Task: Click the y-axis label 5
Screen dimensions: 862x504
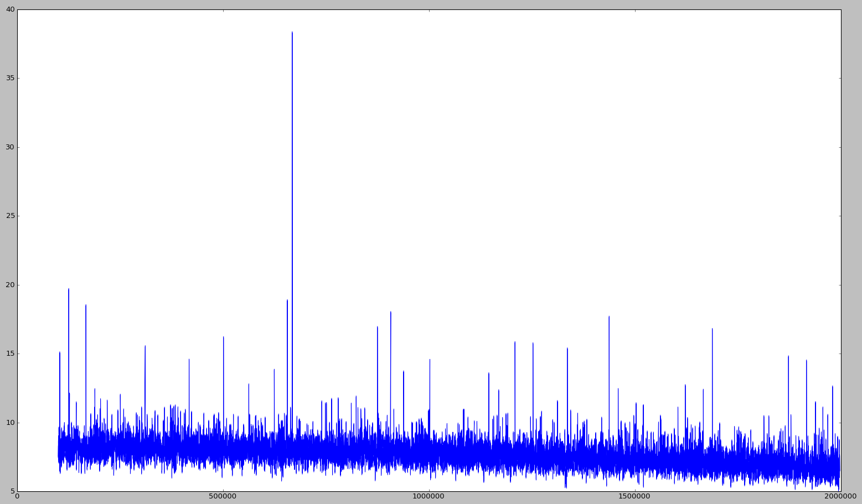Action: click(x=12, y=491)
